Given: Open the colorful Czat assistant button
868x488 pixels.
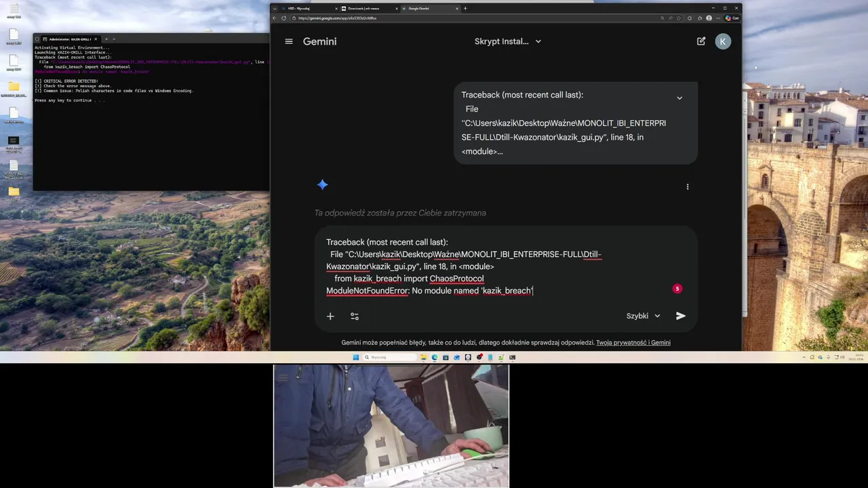Looking at the screenshot, I should pyautogui.click(x=732, y=18).
